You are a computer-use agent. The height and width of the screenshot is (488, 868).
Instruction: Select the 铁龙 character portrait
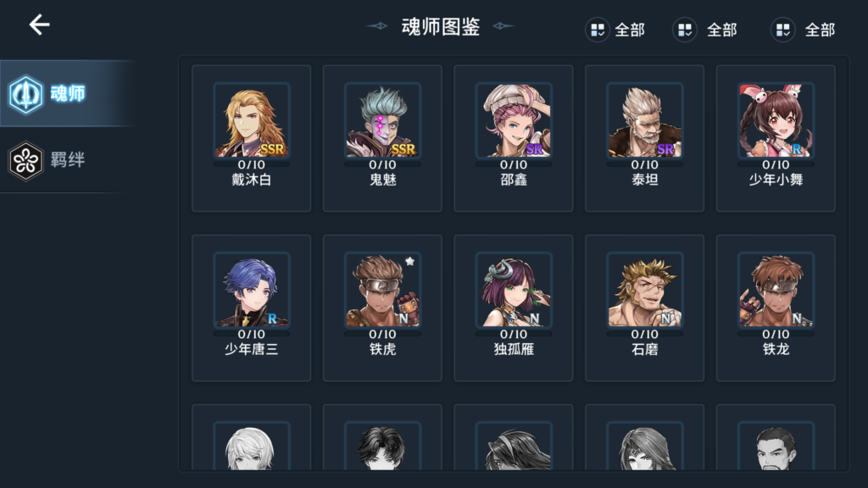click(776, 290)
